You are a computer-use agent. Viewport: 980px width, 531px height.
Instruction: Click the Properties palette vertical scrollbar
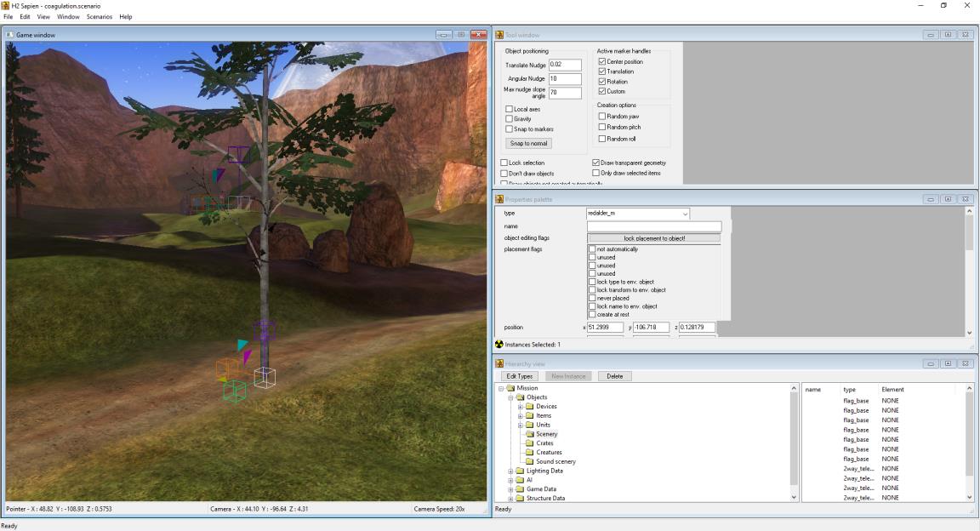(x=970, y=272)
